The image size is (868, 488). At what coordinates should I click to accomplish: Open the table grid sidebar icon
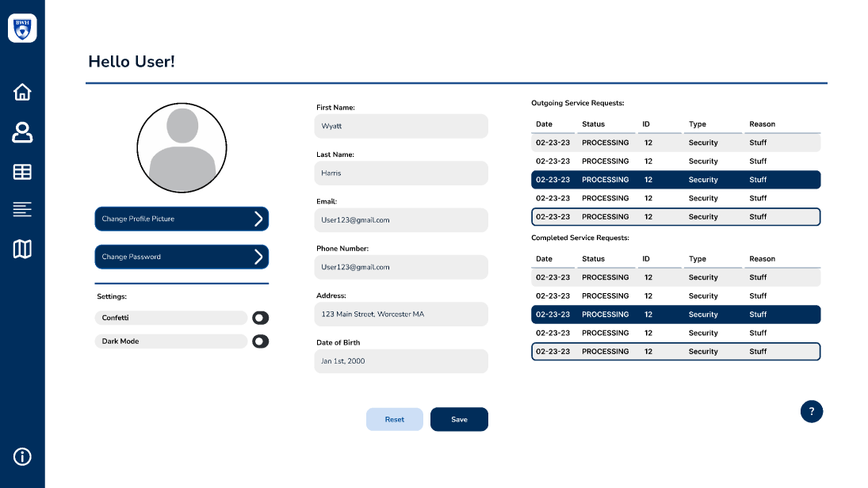click(x=22, y=172)
